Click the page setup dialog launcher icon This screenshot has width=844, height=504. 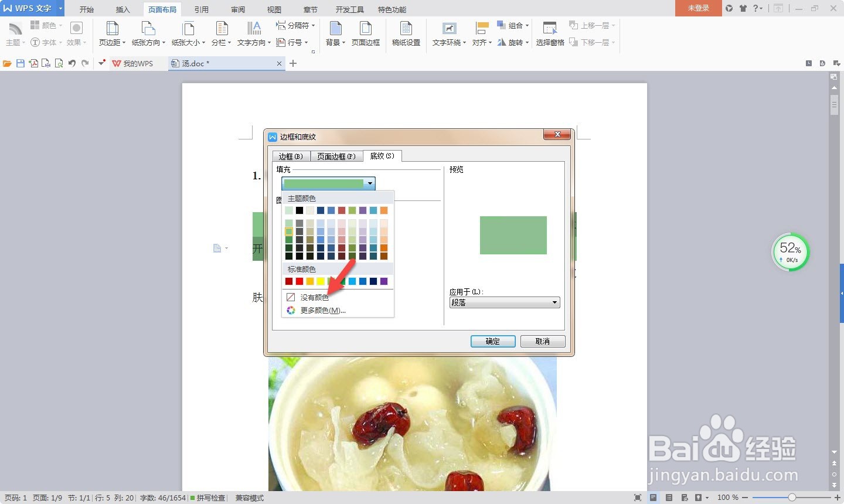(x=313, y=52)
